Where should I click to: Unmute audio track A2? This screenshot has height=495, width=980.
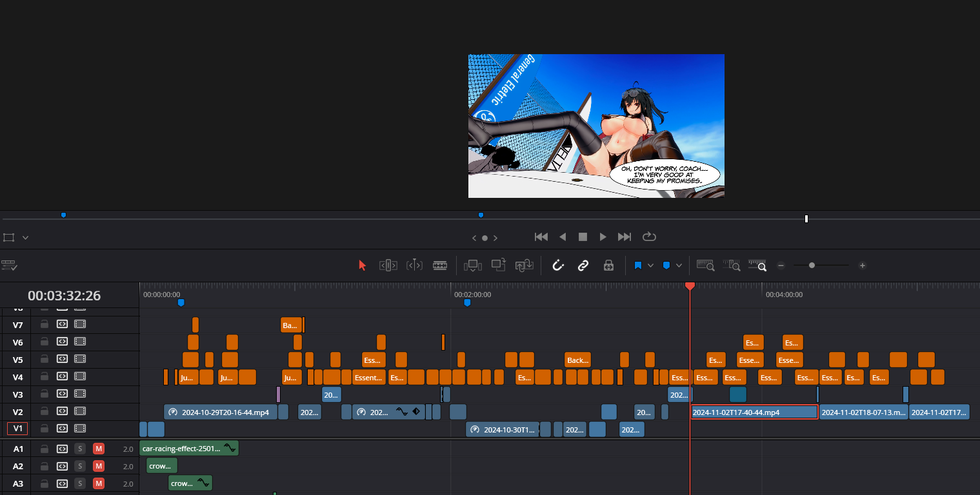point(99,466)
